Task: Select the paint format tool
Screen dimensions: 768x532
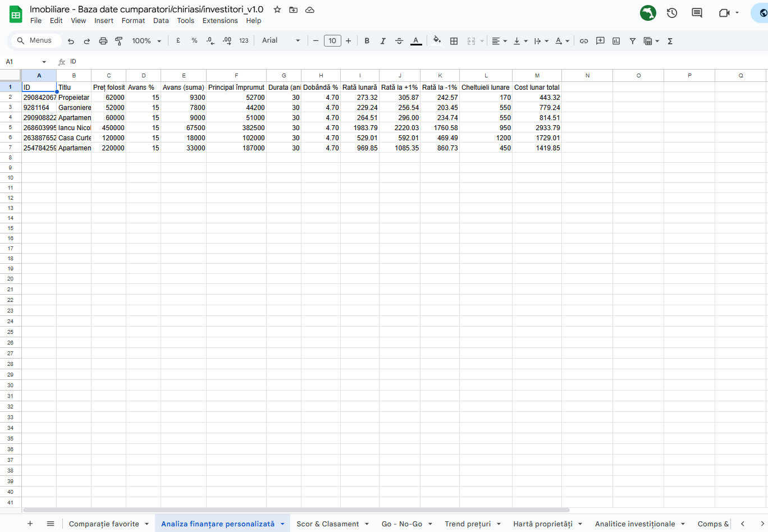Action: [x=119, y=41]
